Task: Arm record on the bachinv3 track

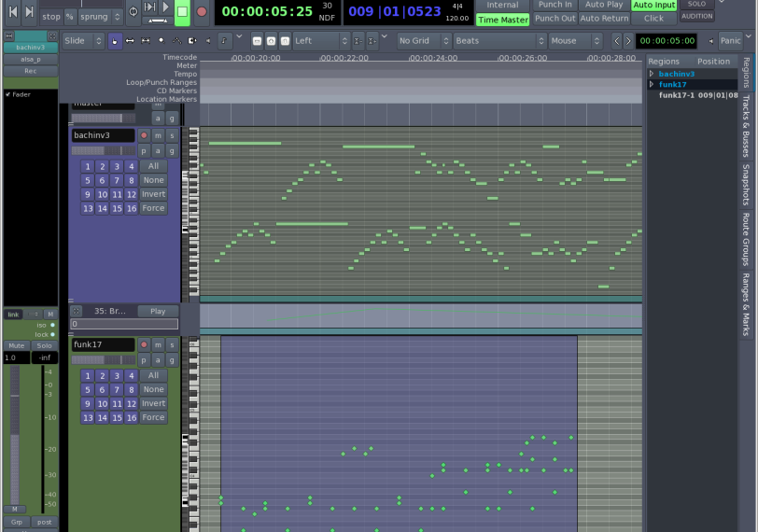Action: click(144, 135)
